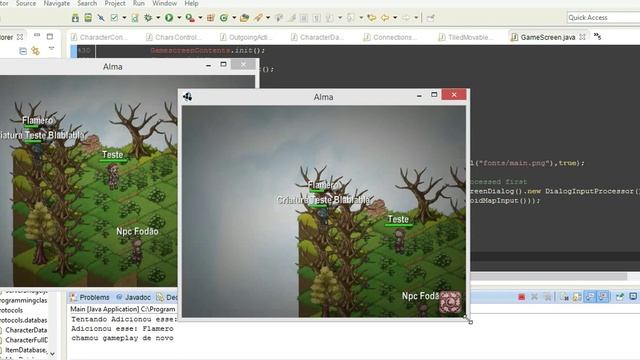
Task: Switch to the CharacterCon... editor tab
Action: (100, 37)
